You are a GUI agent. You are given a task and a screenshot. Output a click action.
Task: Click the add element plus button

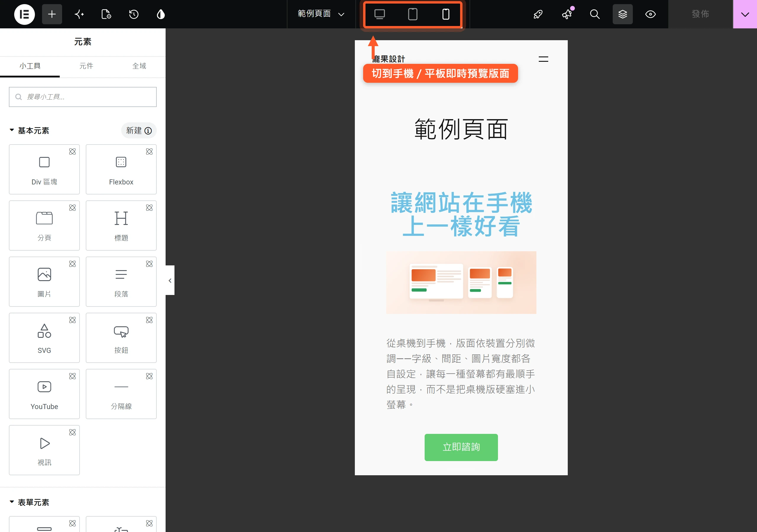(52, 14)
